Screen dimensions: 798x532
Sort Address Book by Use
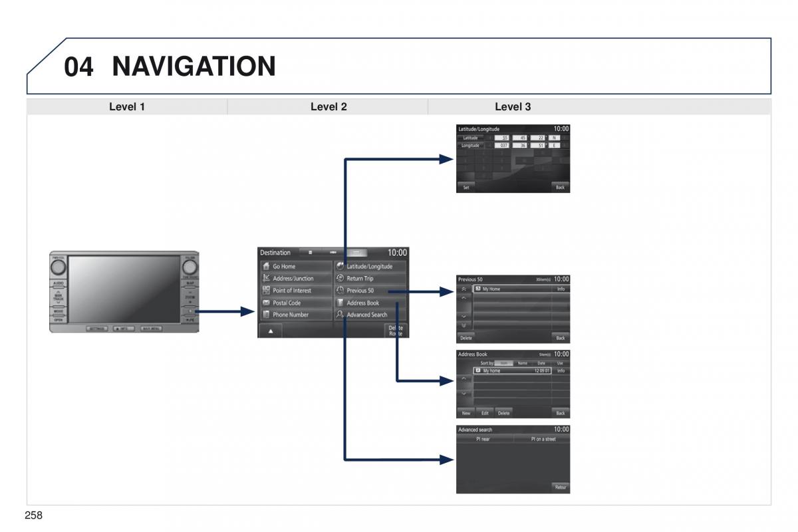click(560, 363)
